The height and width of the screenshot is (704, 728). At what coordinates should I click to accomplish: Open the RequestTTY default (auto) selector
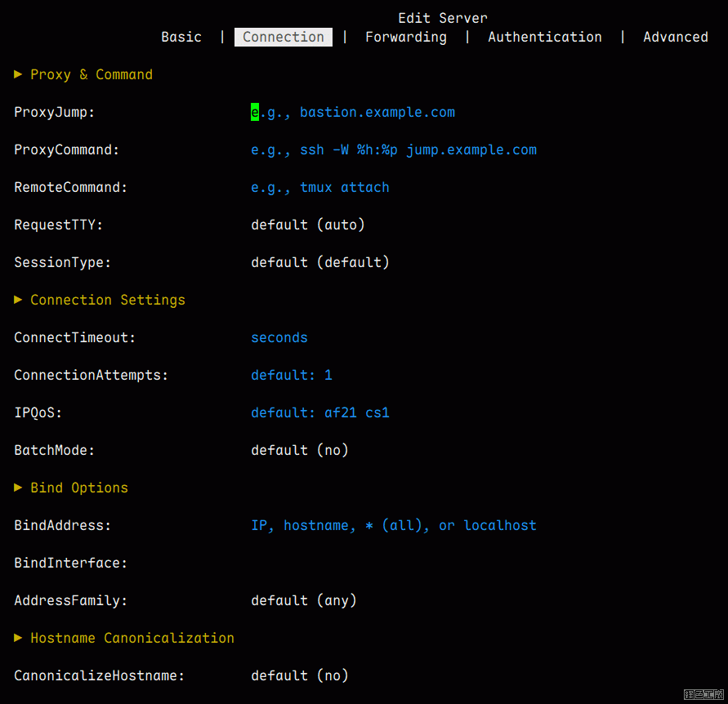point(308,225)
